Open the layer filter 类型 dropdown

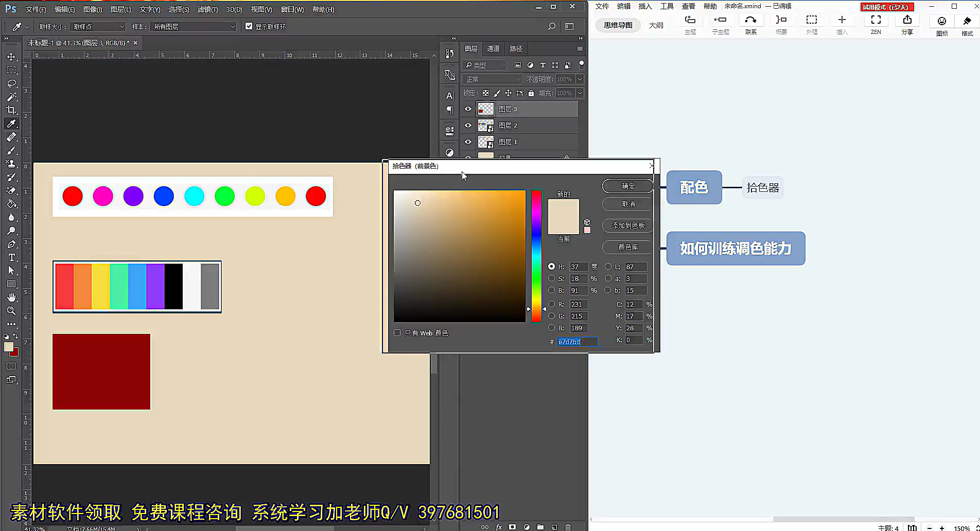pyautogui.click(x=485, y=65)
